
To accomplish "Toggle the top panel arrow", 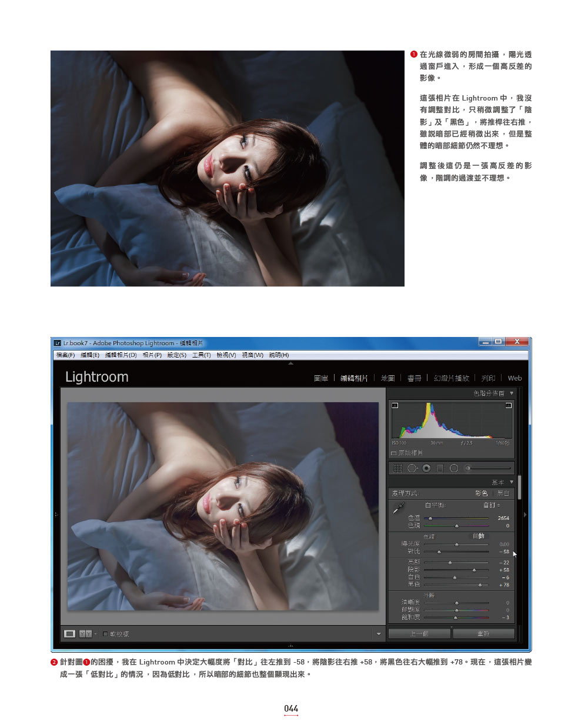I will click(290, 363).
